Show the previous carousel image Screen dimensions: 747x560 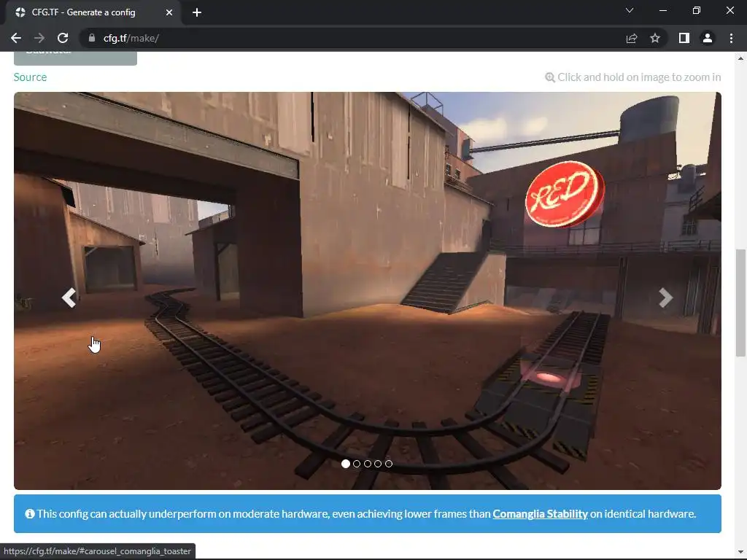(69, 298)
